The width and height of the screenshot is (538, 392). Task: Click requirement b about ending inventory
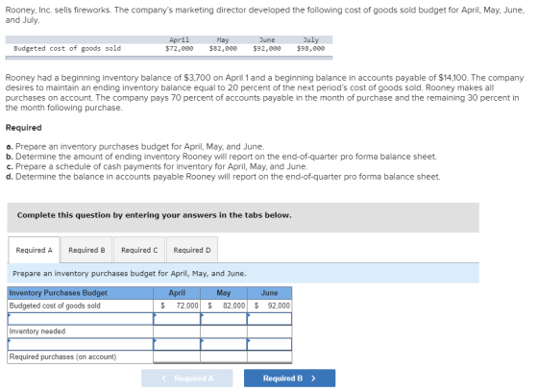click(221, 157)
